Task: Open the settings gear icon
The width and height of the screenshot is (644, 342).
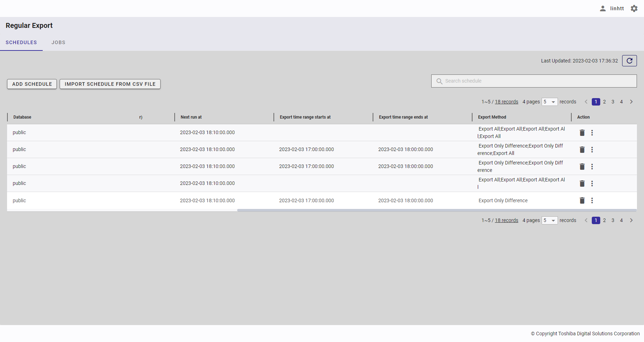Action: [634, 8]
